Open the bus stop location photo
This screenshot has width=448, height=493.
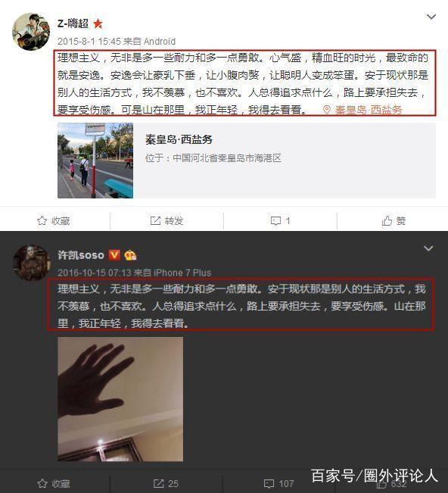[x=95, y=161]
